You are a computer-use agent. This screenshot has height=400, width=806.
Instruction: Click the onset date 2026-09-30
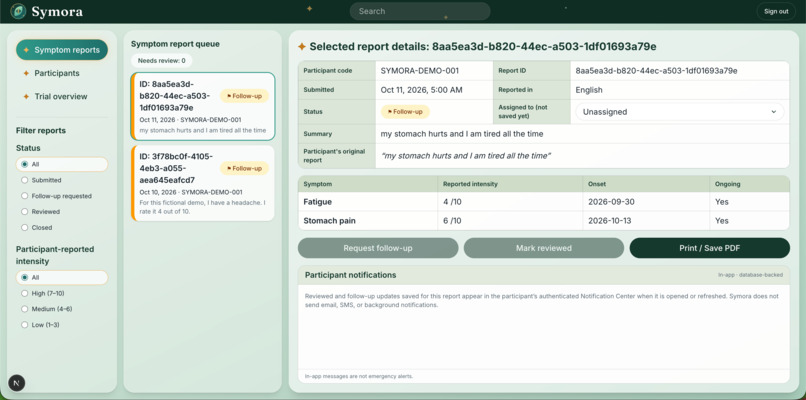[x=611, y=202]
